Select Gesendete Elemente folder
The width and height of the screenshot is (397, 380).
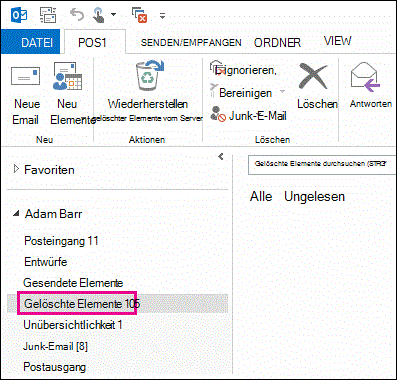(x=73, y=283)
